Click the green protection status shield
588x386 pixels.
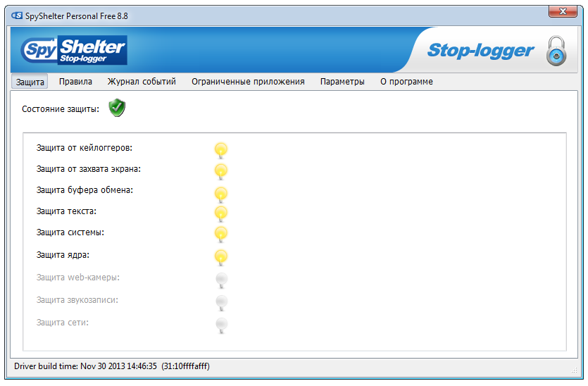point(117,108)
